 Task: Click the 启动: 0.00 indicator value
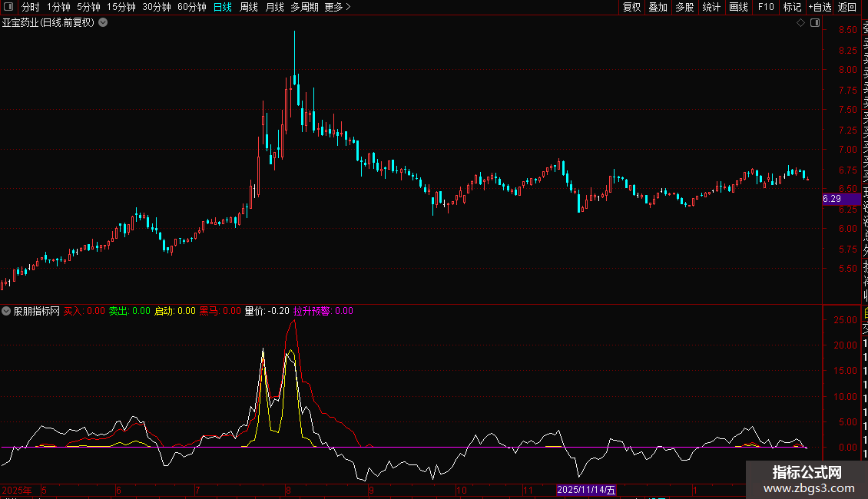click(175, 311)
